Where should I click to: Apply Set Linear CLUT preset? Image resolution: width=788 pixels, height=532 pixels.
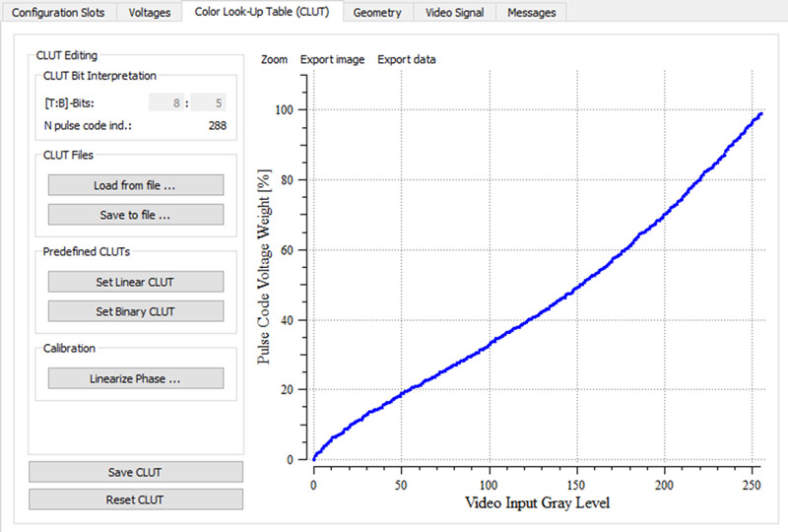coord(135,282)
